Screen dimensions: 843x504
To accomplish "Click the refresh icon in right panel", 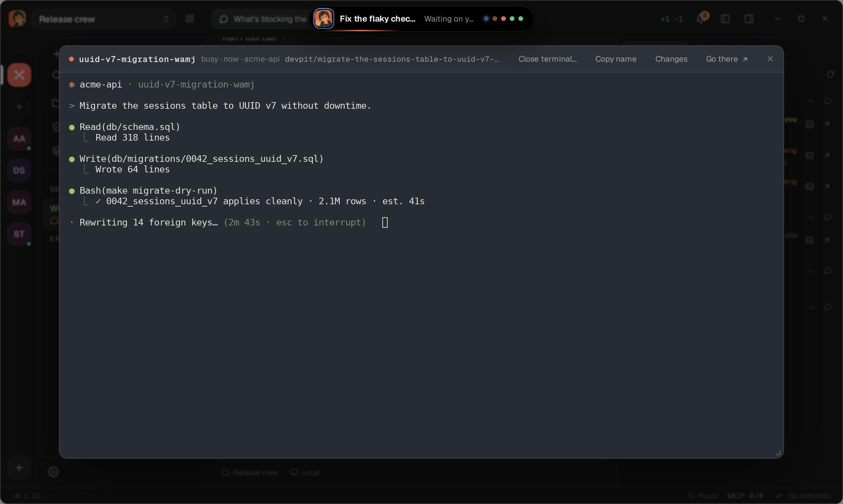I will [x=830, y=74].
